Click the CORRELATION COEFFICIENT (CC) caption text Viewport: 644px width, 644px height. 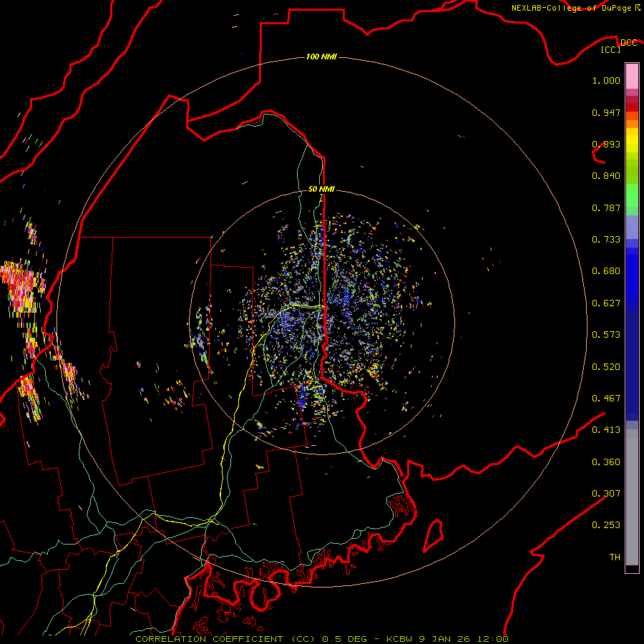pyautogui.click(x=225, y=639)
